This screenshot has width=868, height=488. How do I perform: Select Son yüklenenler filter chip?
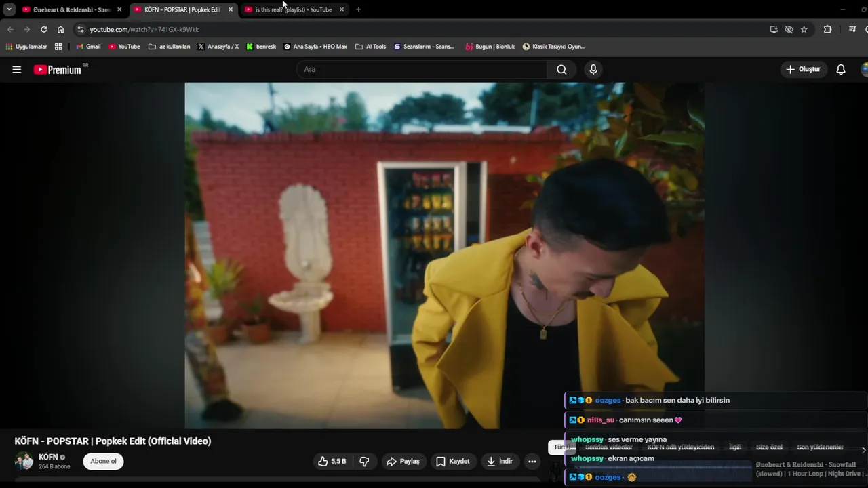tap(820, 447)
